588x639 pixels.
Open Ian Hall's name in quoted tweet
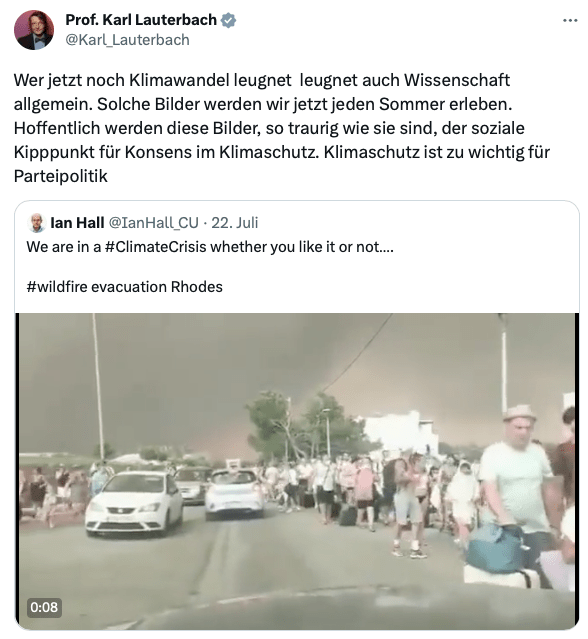(x=77, y=223)
